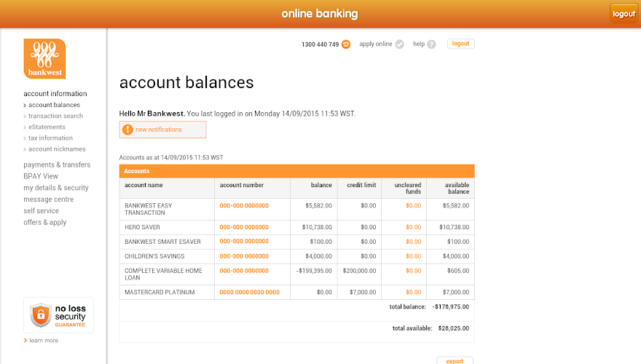
Task: Open tax information
Action: click(x=50, y=138)
